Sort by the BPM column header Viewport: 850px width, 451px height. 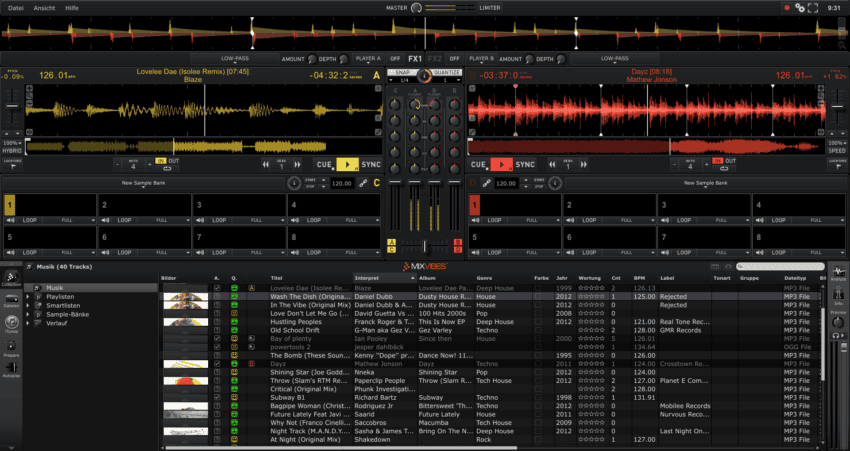[645, 278]
